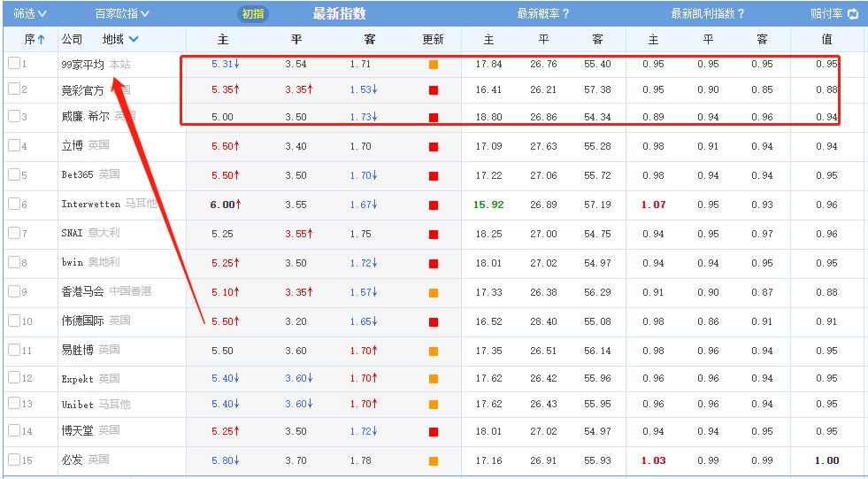The width and height of the screenshot is (868, 479).
Task: Click the red update square for 竞彩官方
Action: [434, 90]
